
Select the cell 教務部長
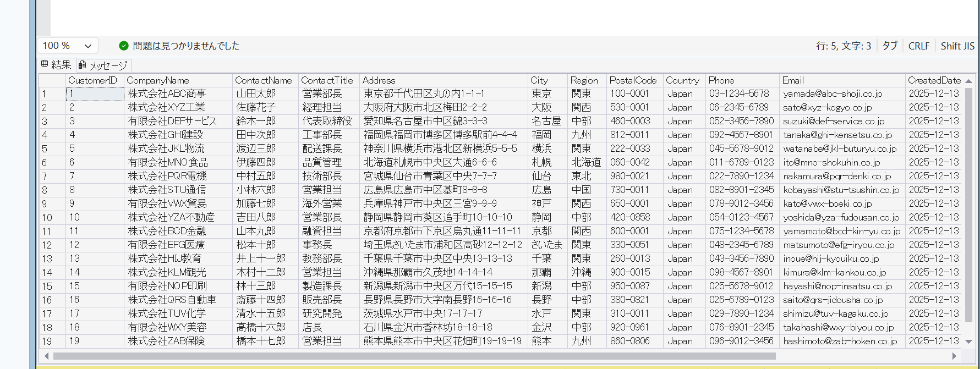tap(329, 259)
